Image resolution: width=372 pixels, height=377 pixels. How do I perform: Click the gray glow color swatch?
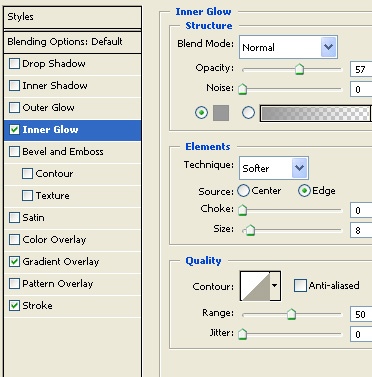click(221, 113)
